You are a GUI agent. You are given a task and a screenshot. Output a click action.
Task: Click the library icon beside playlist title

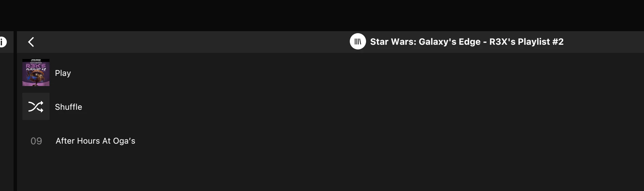pos(358,42)
